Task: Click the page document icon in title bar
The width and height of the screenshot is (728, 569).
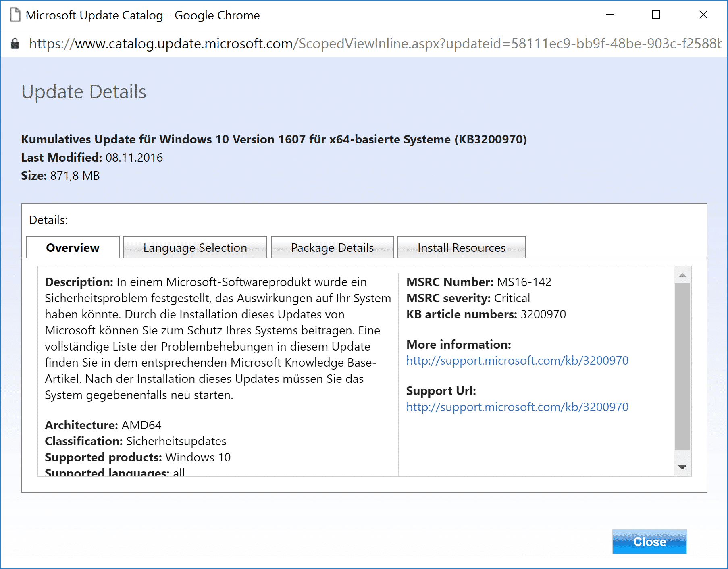Action: (15, 15)
